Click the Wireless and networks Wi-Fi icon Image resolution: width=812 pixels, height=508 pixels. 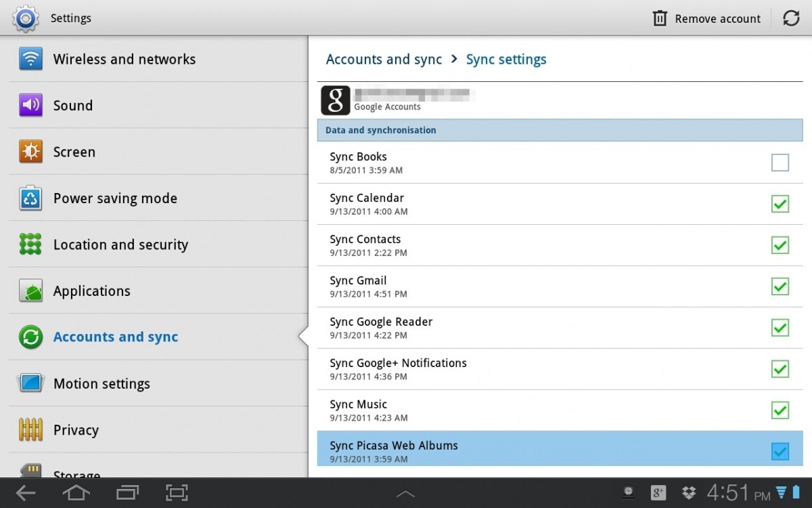tap(30, 59)
